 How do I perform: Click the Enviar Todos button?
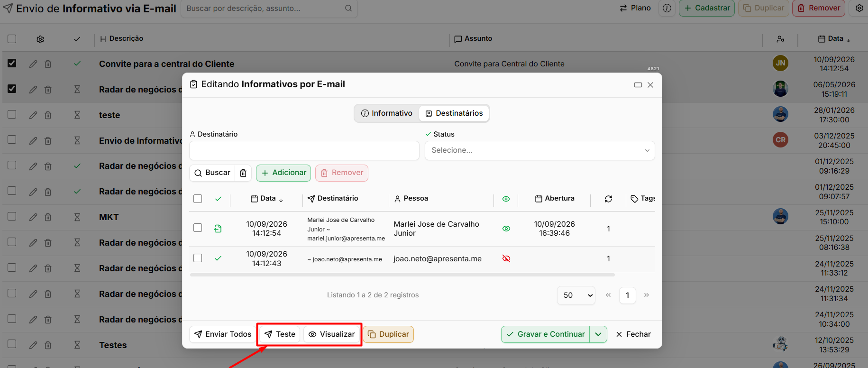[223, 334]
